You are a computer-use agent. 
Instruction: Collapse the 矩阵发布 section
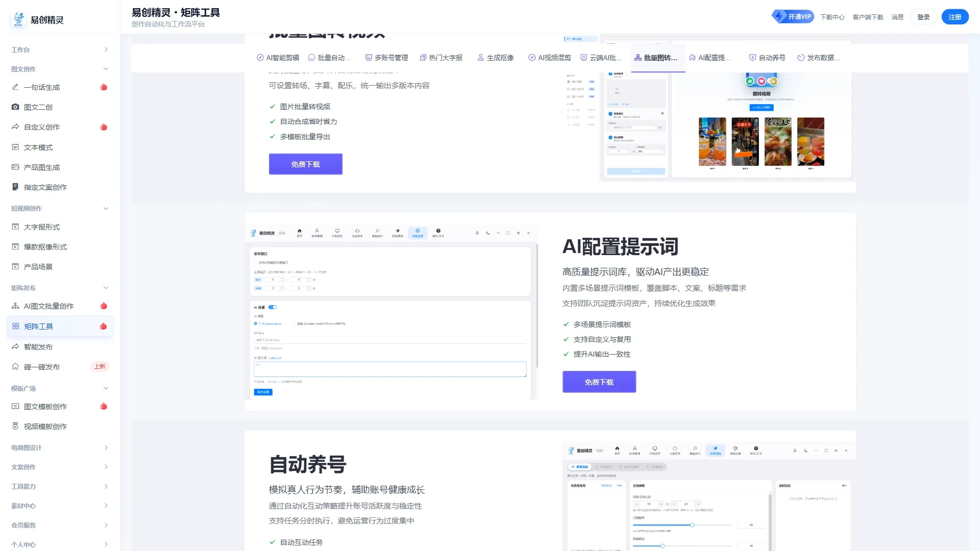click(60, 288)
